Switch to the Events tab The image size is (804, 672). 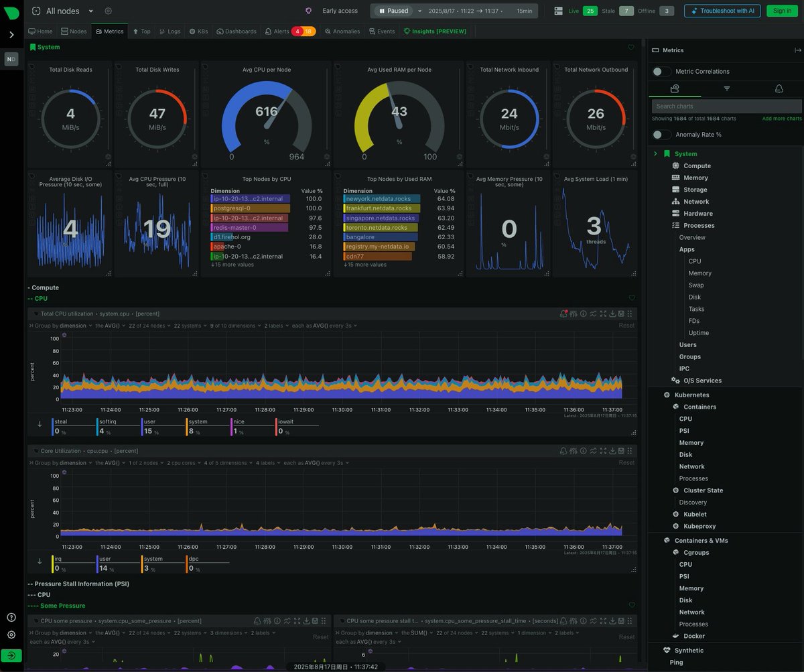(383, 31)
